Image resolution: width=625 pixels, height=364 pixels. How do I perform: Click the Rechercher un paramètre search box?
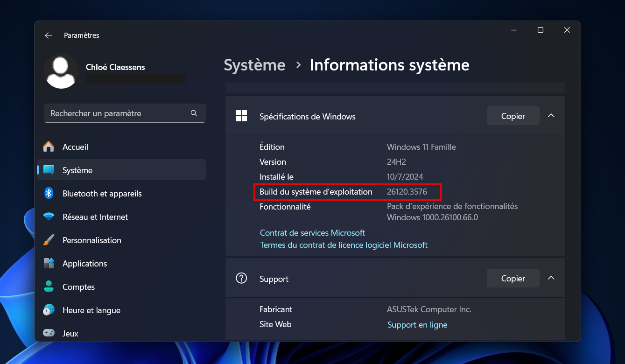pyautogui.click(x=117, y=113)
